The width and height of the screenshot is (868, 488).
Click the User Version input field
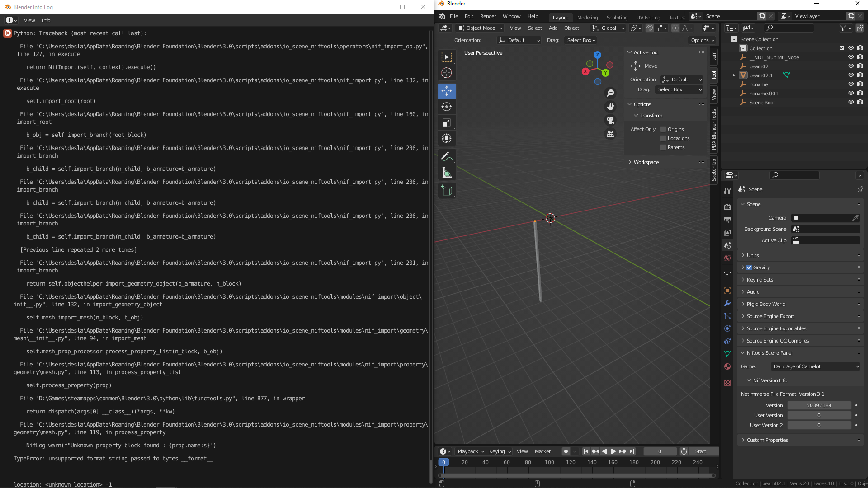[x=819, y=415]
